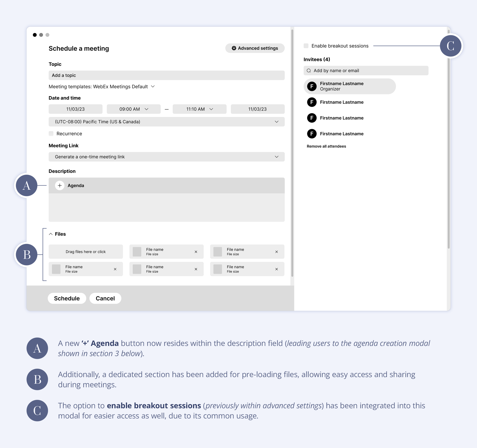The height and width of the screenshot is (448, 477).
Task: Click the top-right file's remove X
Action: [276, 252]
